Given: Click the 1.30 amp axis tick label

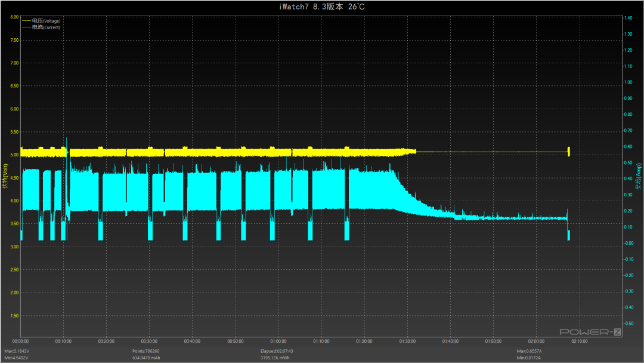Looking at the screenshot, I should click(628, 34).
